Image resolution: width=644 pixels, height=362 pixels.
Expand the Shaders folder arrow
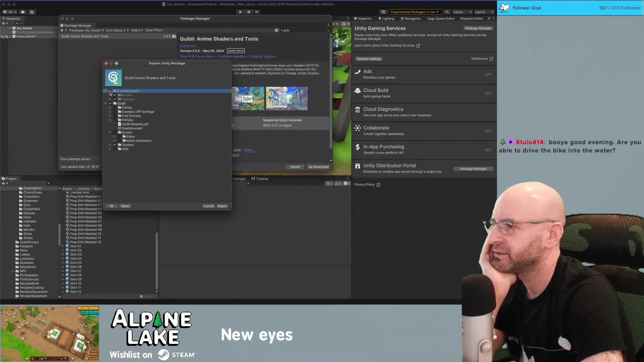(110, 145)
